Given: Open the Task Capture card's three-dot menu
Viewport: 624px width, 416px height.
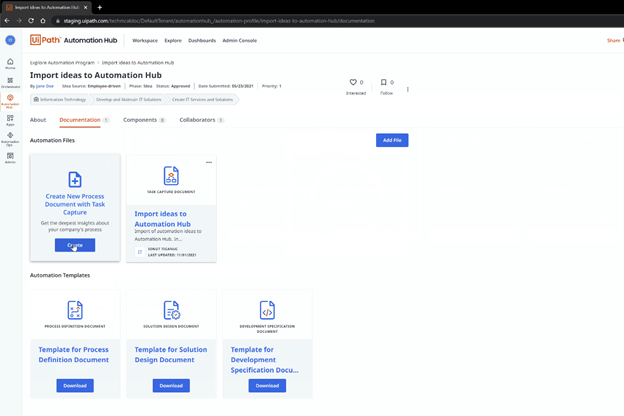Looking at the screenshot, I should [209, 162].
